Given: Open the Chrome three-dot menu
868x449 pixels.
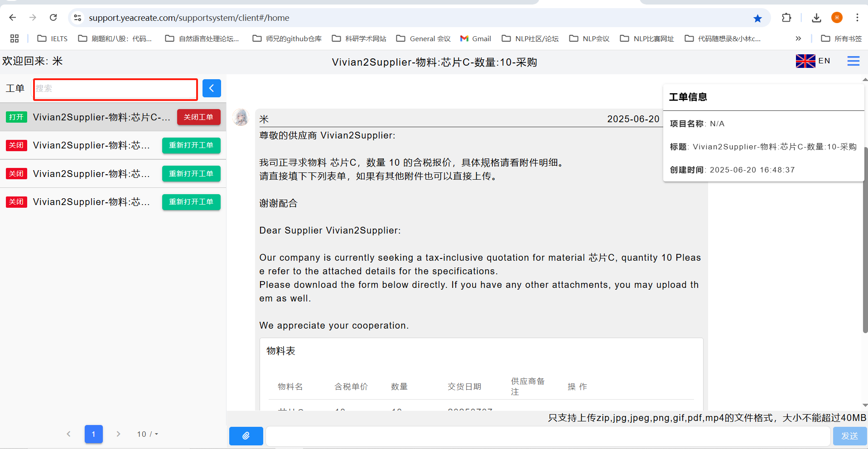Looking at the screenshot, I should 857,18.
